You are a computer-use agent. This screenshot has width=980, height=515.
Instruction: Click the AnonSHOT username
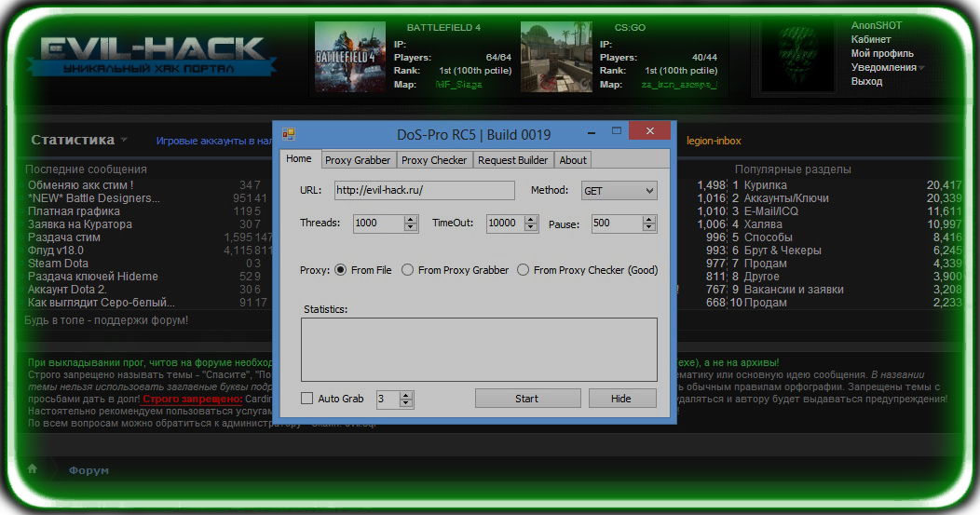tap(877, 26)
